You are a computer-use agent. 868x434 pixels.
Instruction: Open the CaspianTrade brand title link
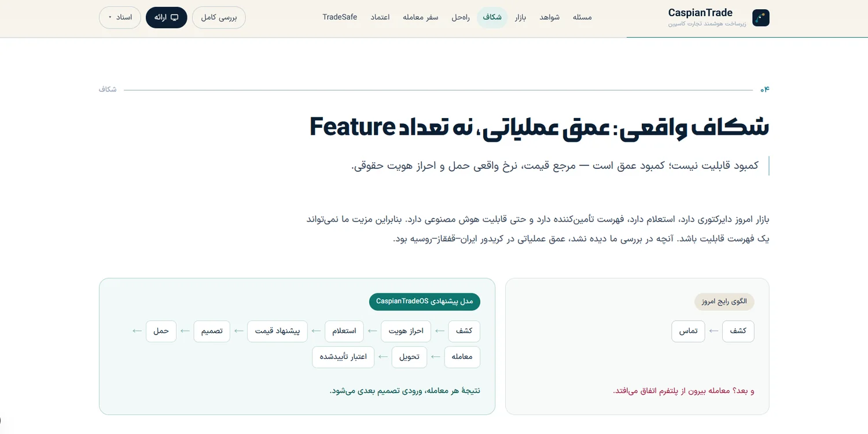(700, 13)
